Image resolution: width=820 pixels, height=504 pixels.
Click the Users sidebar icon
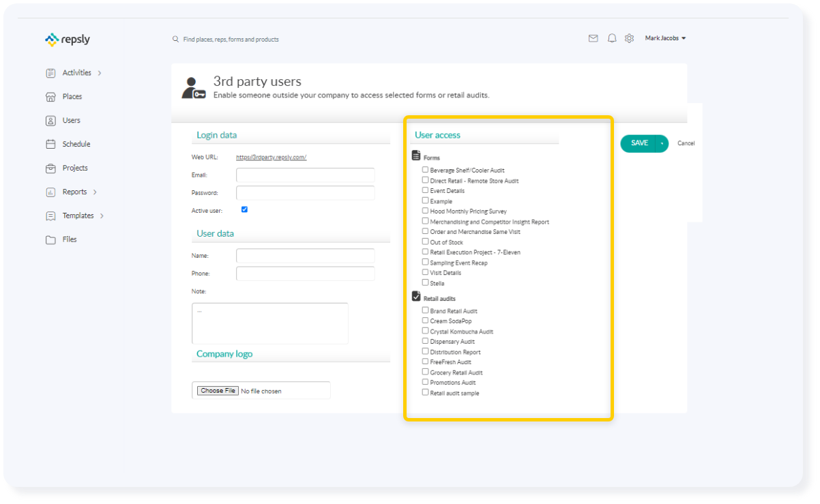click(x=50, y=121)
